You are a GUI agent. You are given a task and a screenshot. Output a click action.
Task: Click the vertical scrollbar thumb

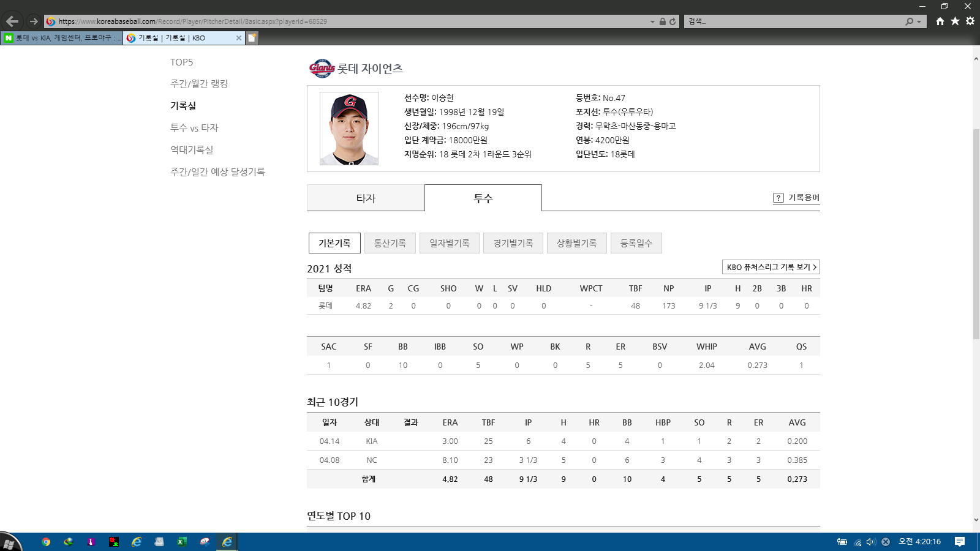click(976, 234)
